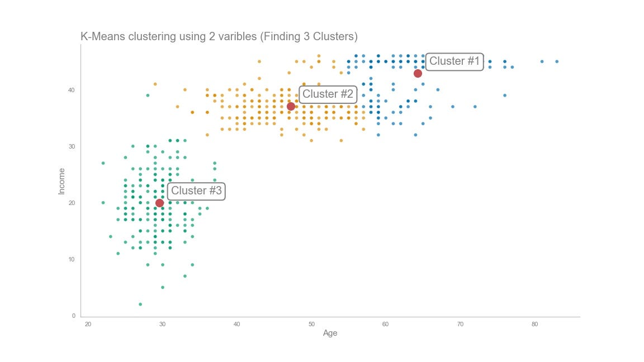Click the Age x-axis title
The image size is (644, 362).
330,334
